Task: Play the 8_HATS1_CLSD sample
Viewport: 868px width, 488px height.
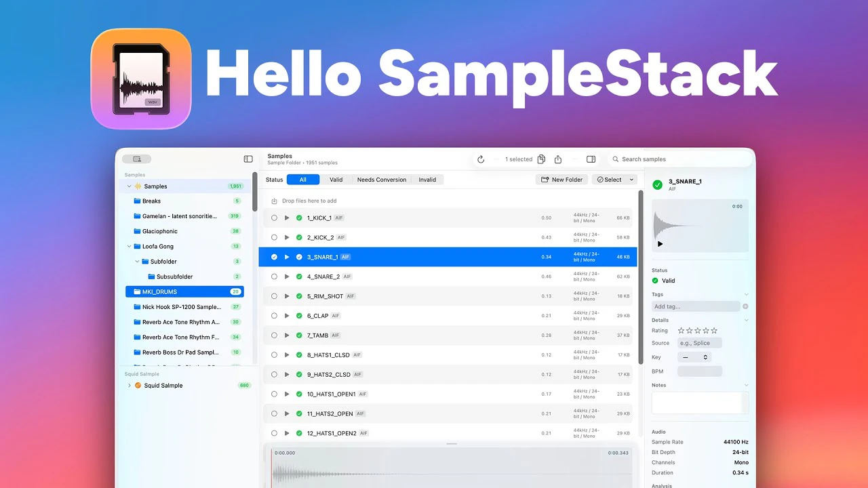Action: point(287,354)
